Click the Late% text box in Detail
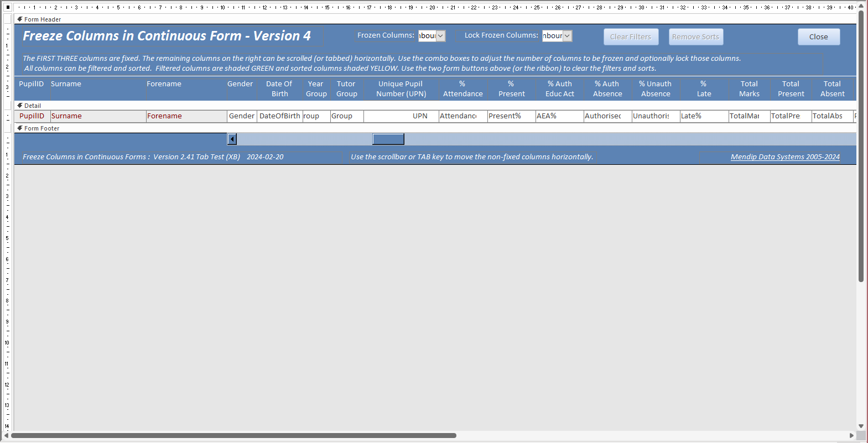This screenshot has height=443, width=868. tap(704, 116)
